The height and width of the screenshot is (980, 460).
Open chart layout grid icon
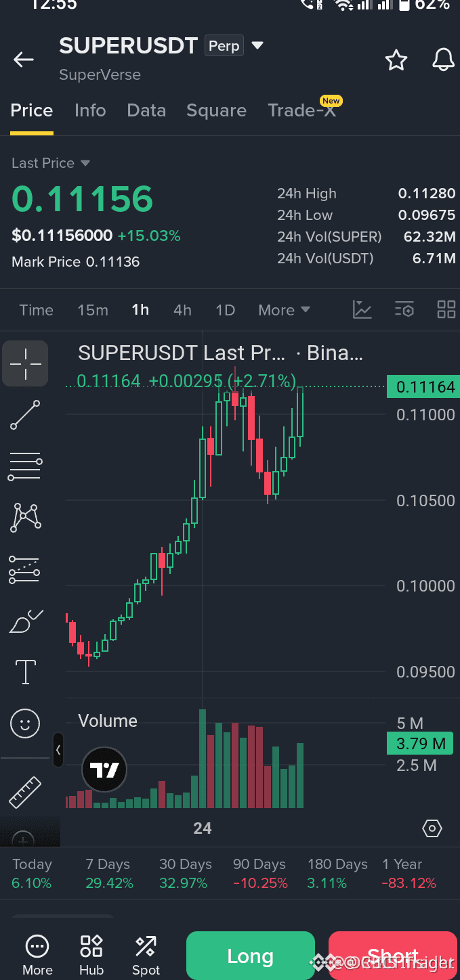(x=446, y=310)
